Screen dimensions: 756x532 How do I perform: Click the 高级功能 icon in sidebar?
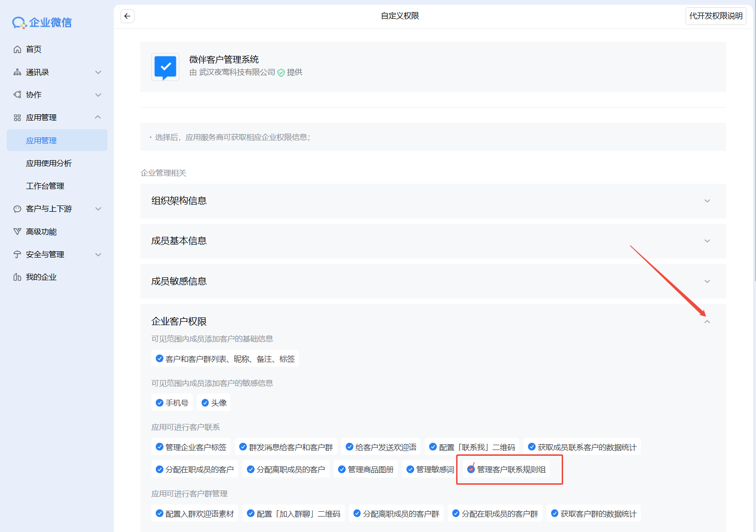(17, 232)
